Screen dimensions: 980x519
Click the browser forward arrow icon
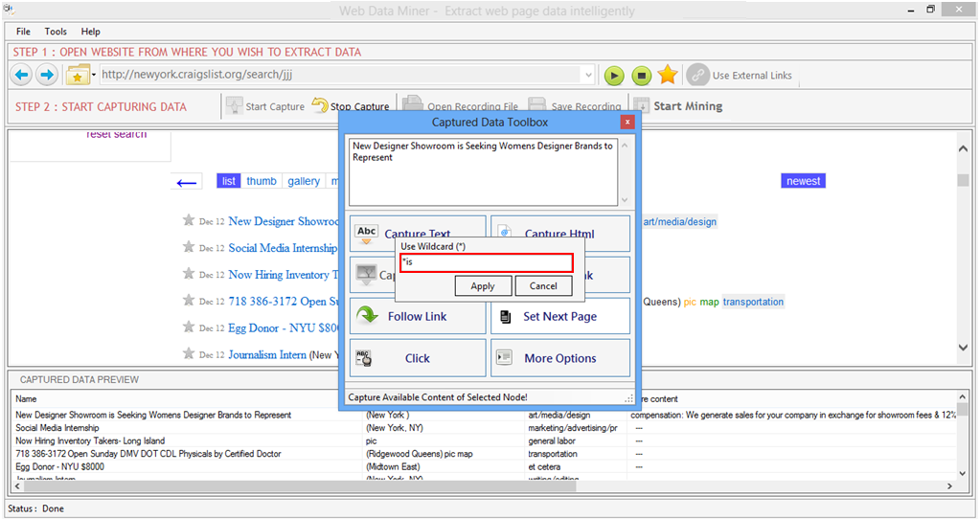[47, 75]
